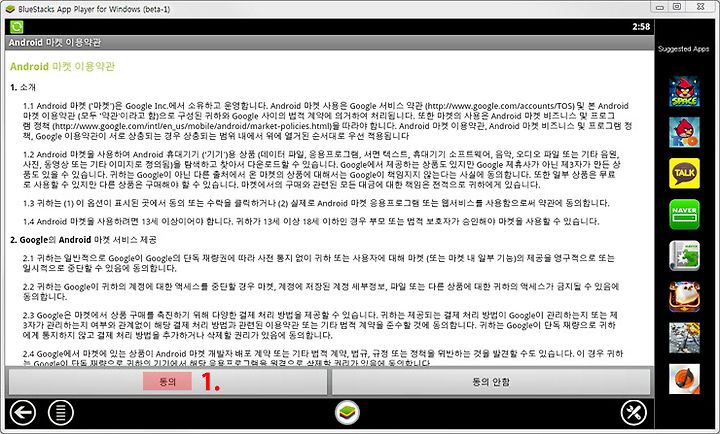Close the BlueStacks App Player window
Viewport: 720px width, 434px height.
tap(701, 7)
